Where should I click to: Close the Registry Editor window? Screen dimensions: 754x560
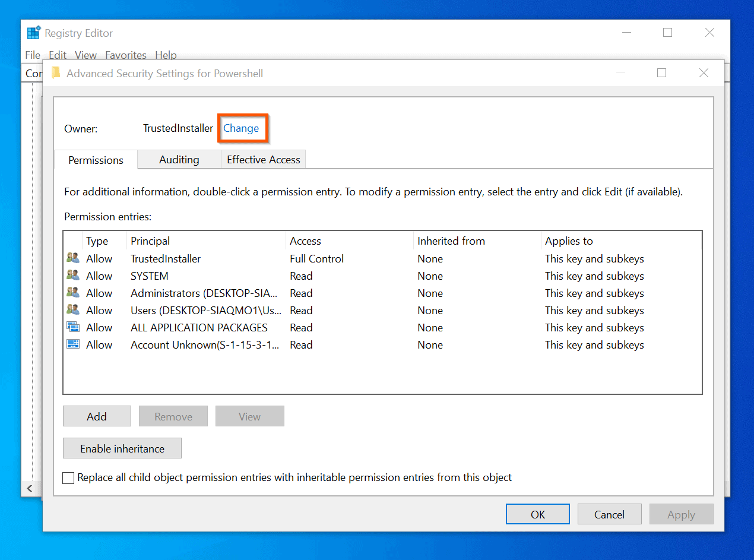[x=709, y=33]
